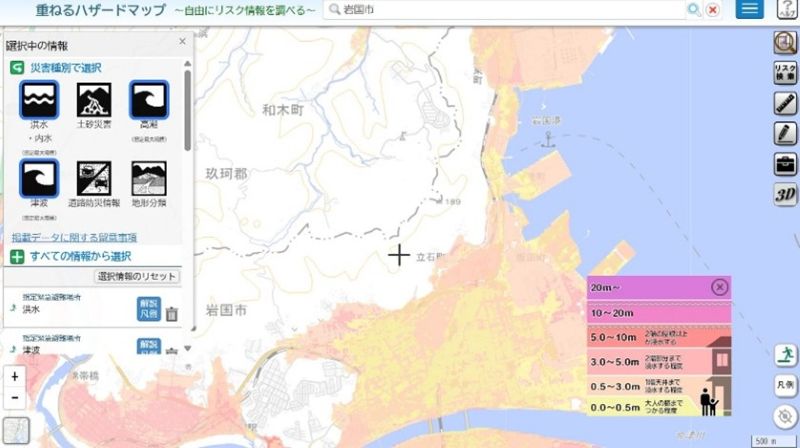Select the 道路防災情報 road disaster icon
This screenshot has height=448, width=800.
coord(94,178)
